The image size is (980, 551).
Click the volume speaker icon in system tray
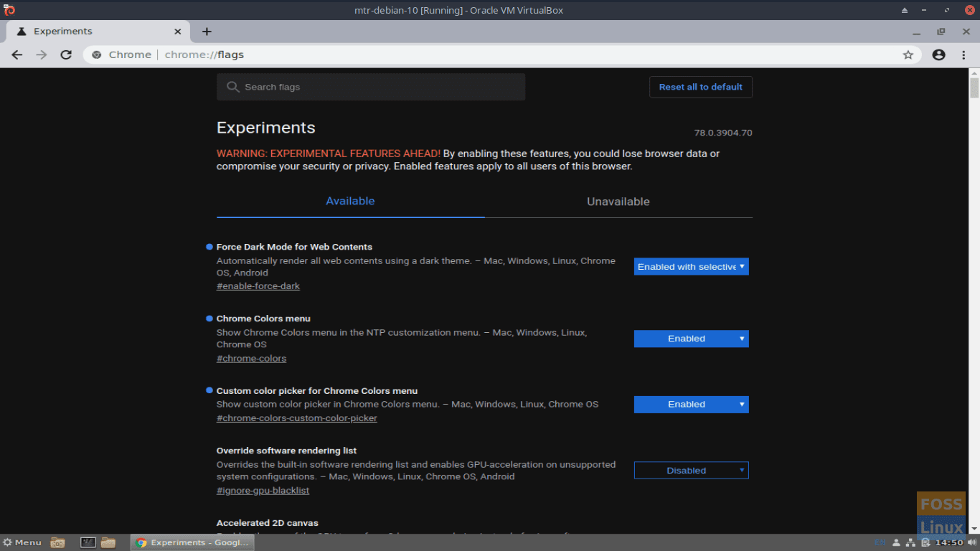(x=971, y=542)
